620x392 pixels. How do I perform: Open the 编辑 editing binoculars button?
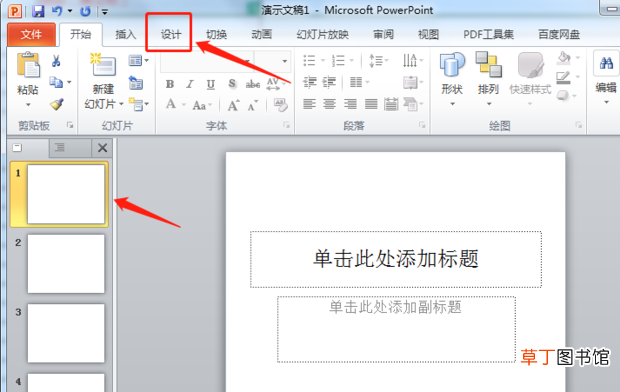606,79
